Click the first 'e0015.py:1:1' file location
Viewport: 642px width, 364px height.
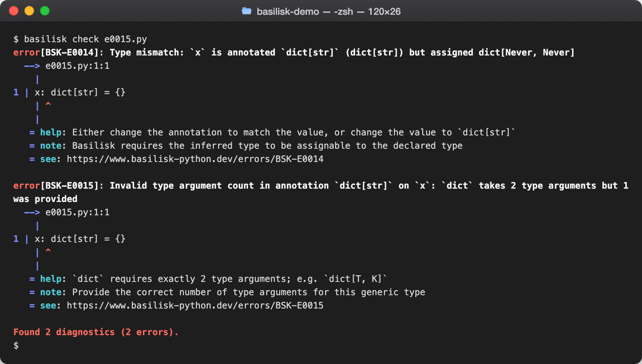77,66
